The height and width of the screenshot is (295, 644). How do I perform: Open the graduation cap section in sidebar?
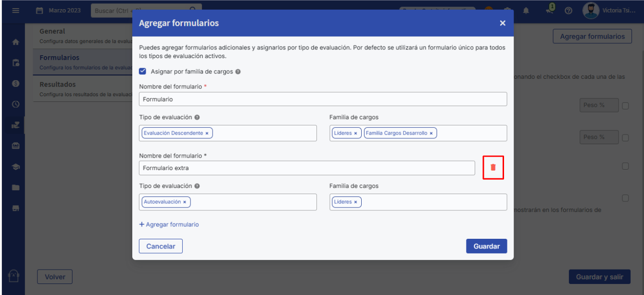click(15, 167)
